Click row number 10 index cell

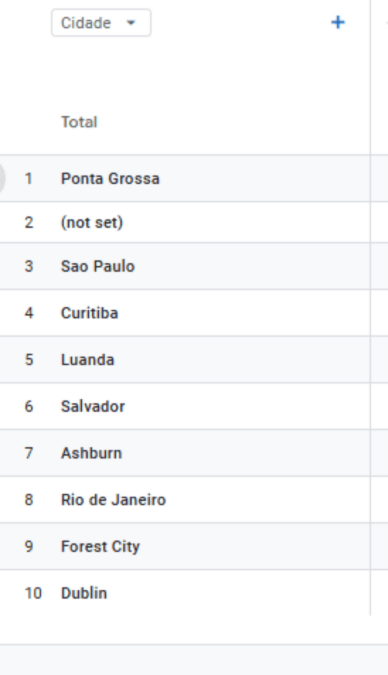click(x=33, y=593)
